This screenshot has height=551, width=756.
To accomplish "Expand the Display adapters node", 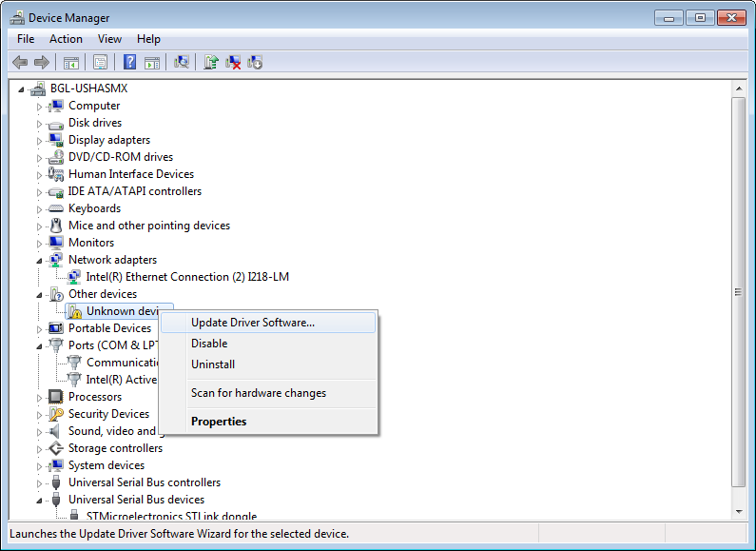I will coord(40,140).
